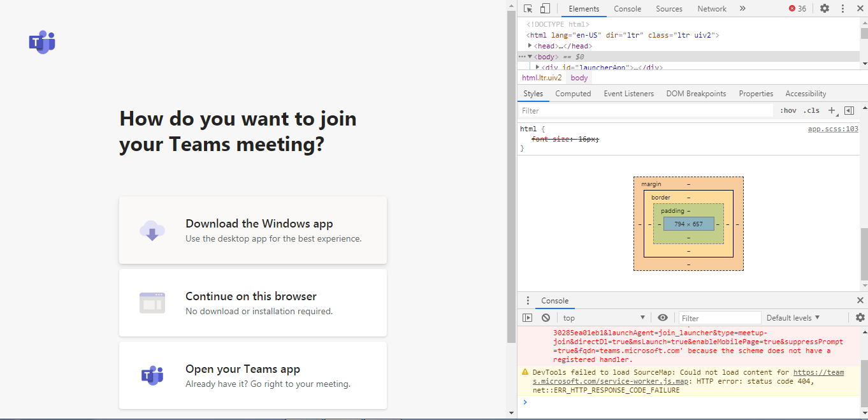This screenshot has height=420, width=868.
Task: Show more DevTools tabs chevron
Action: (x=742, y=8)
